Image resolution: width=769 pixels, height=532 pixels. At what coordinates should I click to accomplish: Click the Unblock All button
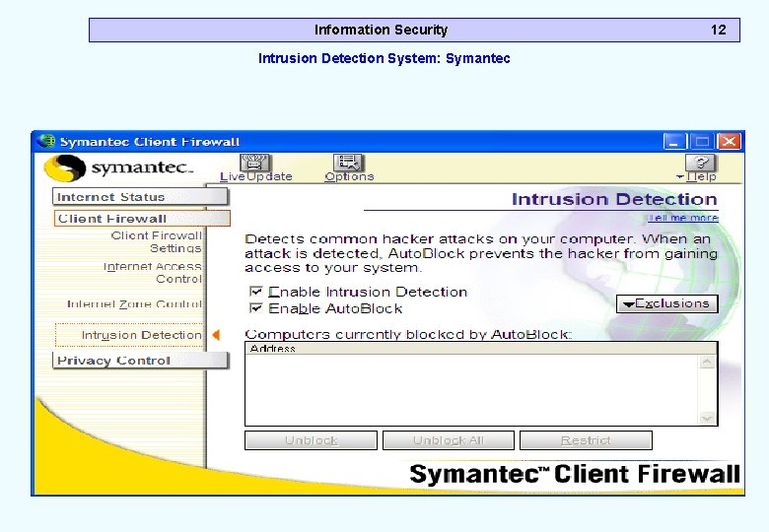pos(449,440)
